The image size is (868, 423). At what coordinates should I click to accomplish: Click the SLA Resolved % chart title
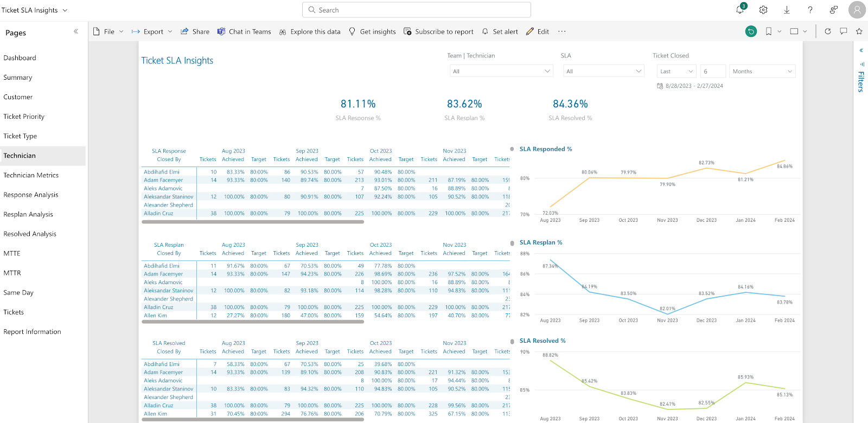[x=542, y=341]
